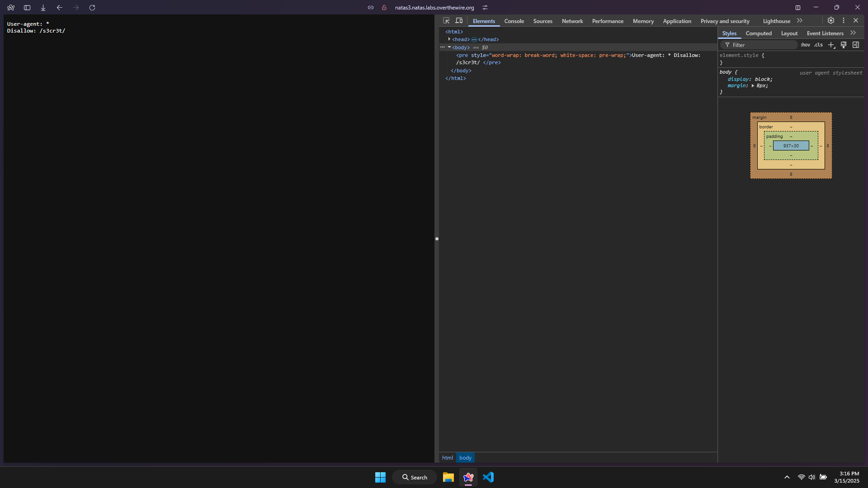Select html in the breadcrumb bar
The width and height of the screenshot is (868, 488).
point(448,458)
